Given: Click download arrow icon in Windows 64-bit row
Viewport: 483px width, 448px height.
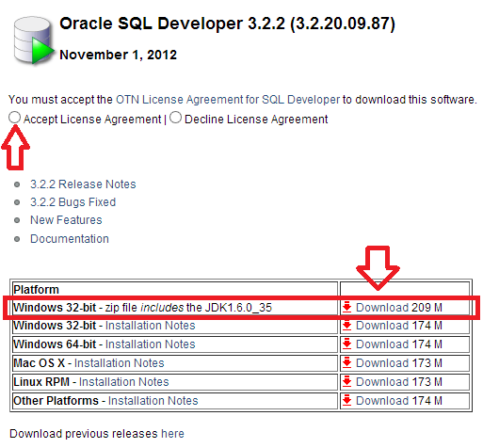Looking at the screenshot, I should click(346, 344).
